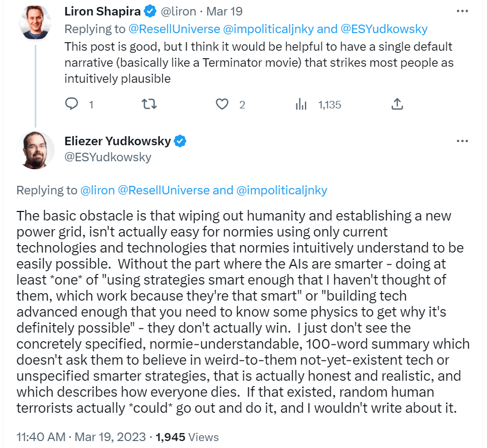Viewport: 487px width, 448px height.
Task: Visit @ESYudkowsky mention in reply line
Action: (x=384, y=29)
